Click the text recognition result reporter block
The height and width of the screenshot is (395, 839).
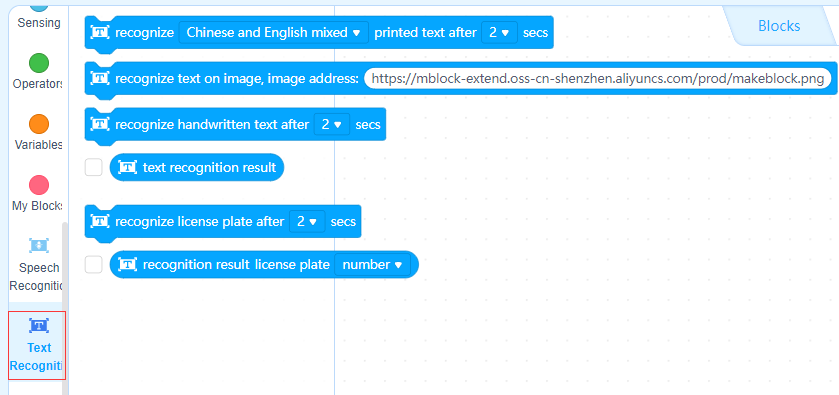pyautogui.click(x=197, y=168)
